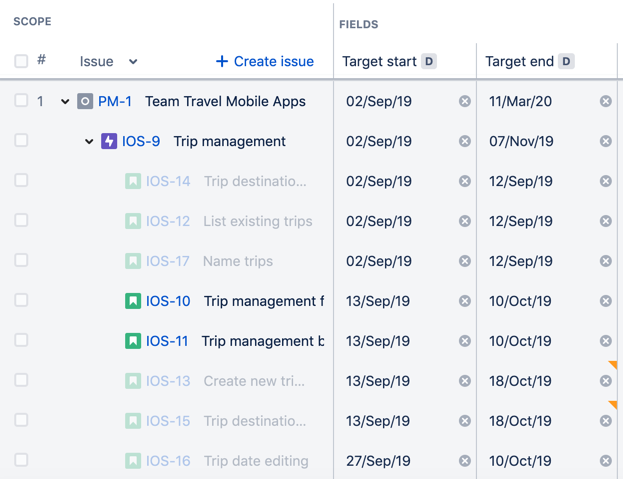Clear the 27/Sep/19 target start on IOS-16
Viewport: 623px width, 479px height.
click(x=464, y=461)
